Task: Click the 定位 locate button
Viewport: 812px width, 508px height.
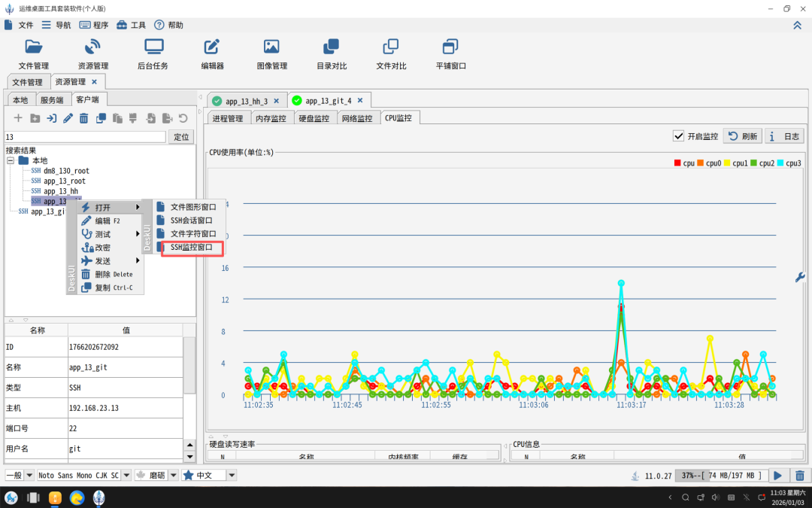Action: (181, 137)
